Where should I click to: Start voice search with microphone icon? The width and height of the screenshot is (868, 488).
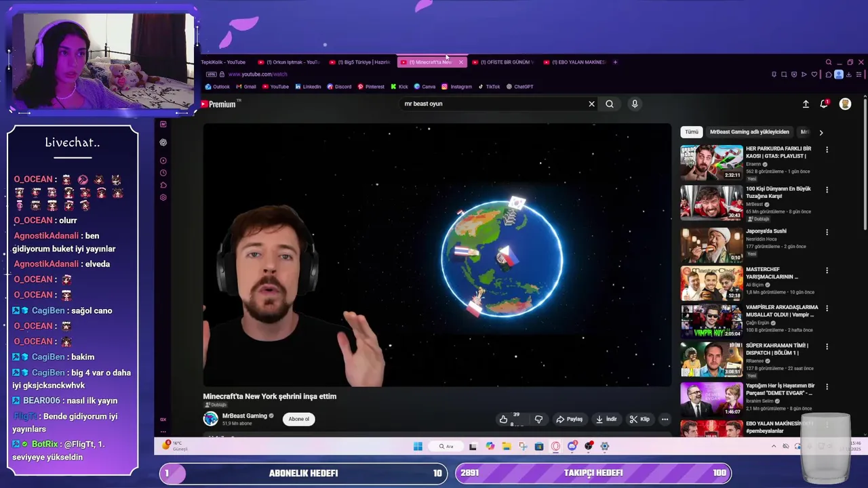pyautogui.click(x=635, y=104)
